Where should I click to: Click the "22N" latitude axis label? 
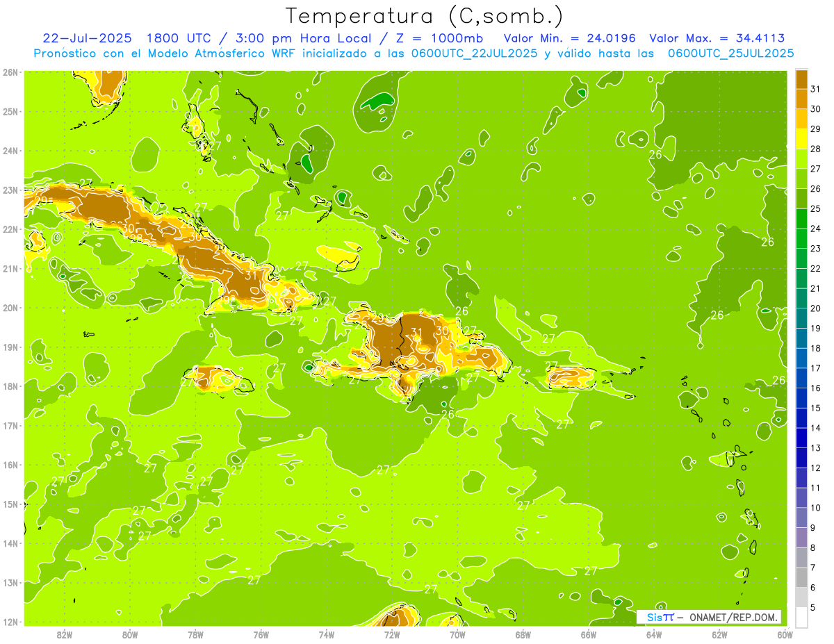point(10,229)
